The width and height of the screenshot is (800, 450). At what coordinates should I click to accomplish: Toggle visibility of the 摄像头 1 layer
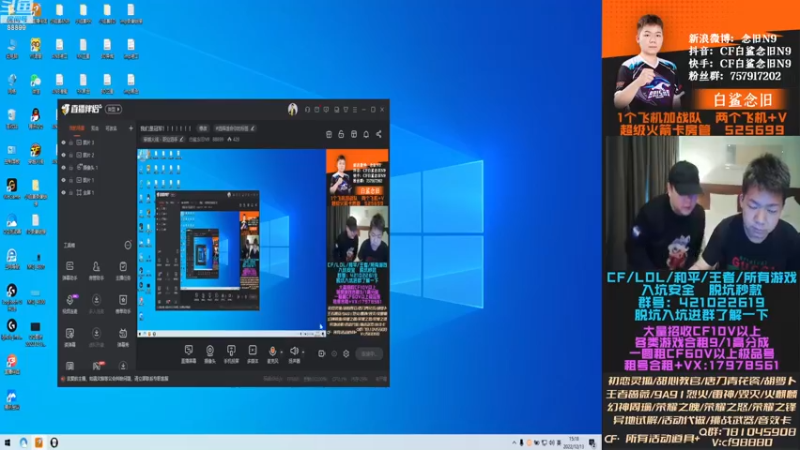63,167
